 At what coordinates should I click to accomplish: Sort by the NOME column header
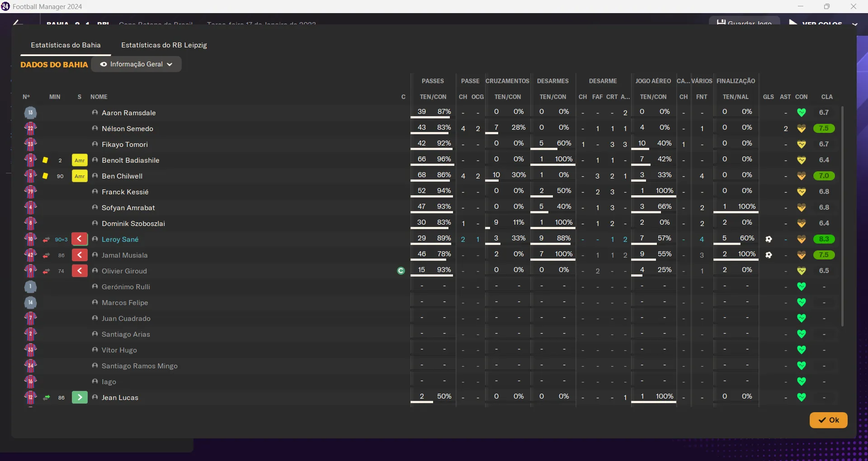click(x=99, y=97)
